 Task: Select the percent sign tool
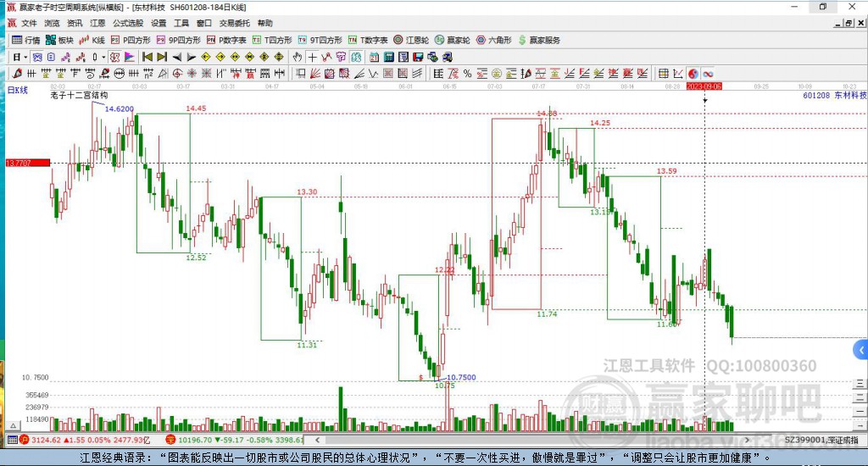467,74
